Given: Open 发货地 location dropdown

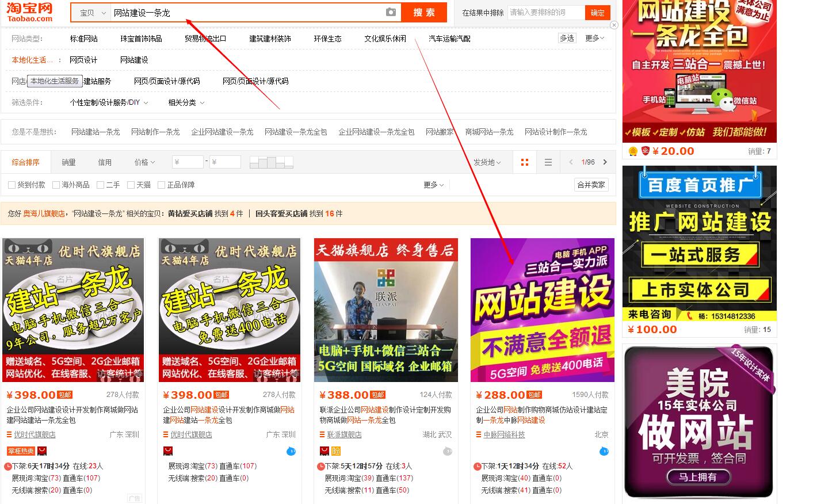Looking at the screenshot, I should pos(487,162).
